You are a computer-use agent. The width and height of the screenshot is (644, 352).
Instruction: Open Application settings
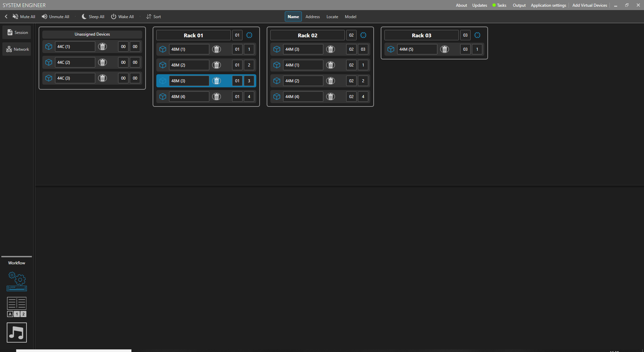[548, 5]
